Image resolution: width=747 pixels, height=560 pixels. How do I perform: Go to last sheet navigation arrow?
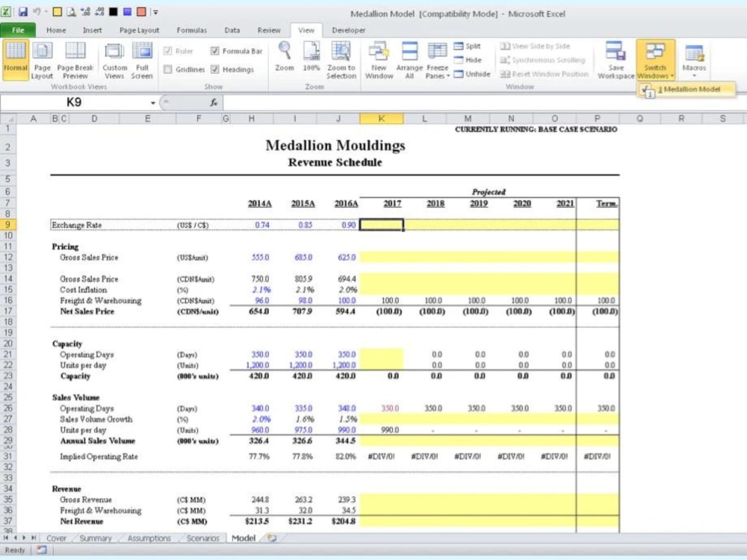point(34,538)
